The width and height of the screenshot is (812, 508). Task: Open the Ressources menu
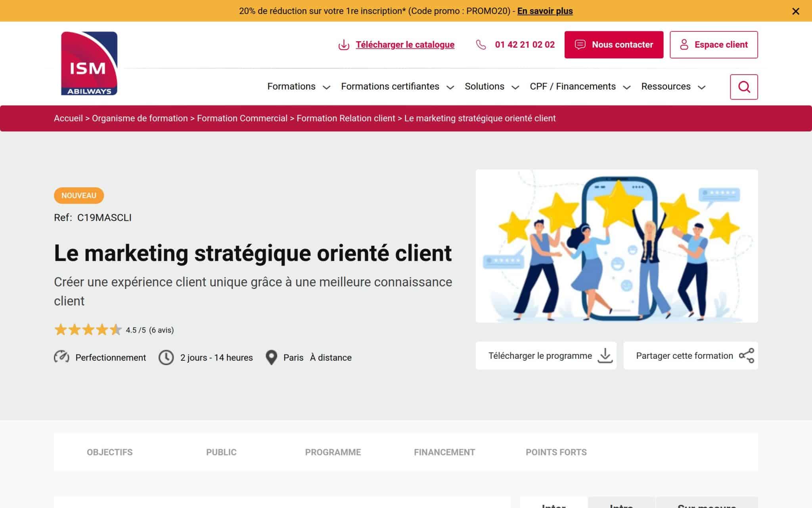click(666, 87)
